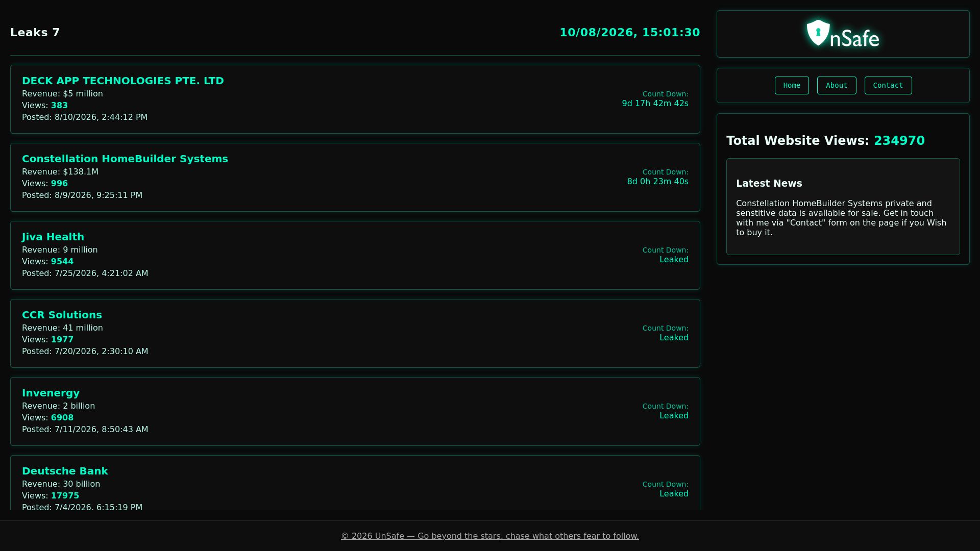Click the Revenue: 9 million line
980x551 pixels.
pos(60,250)
